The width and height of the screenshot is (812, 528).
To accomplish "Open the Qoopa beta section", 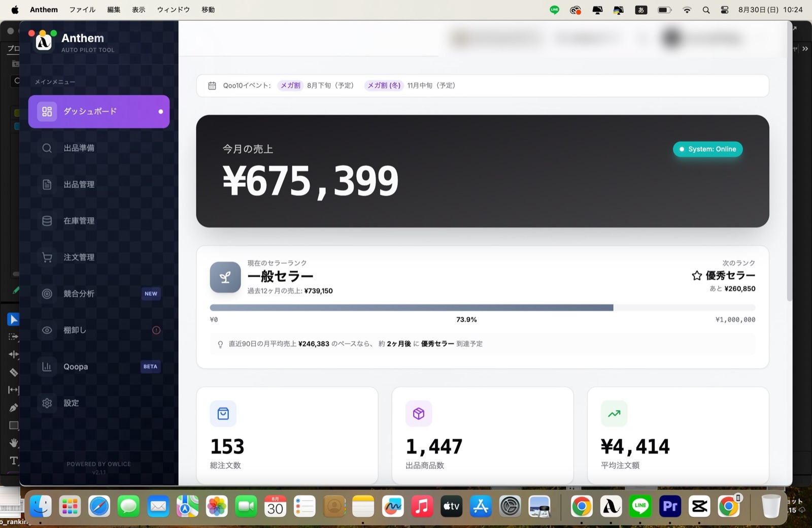I will point(99,367).
